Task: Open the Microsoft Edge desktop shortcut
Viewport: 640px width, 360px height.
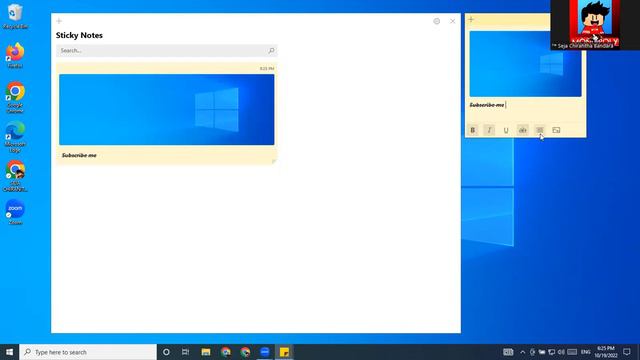Action: pos(15,137)
